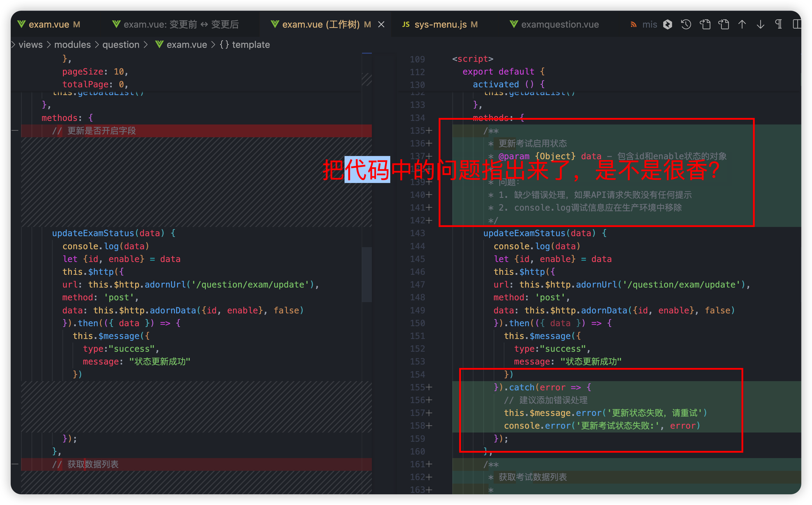Click the views breadcrumb item

[x=30, y=45]
